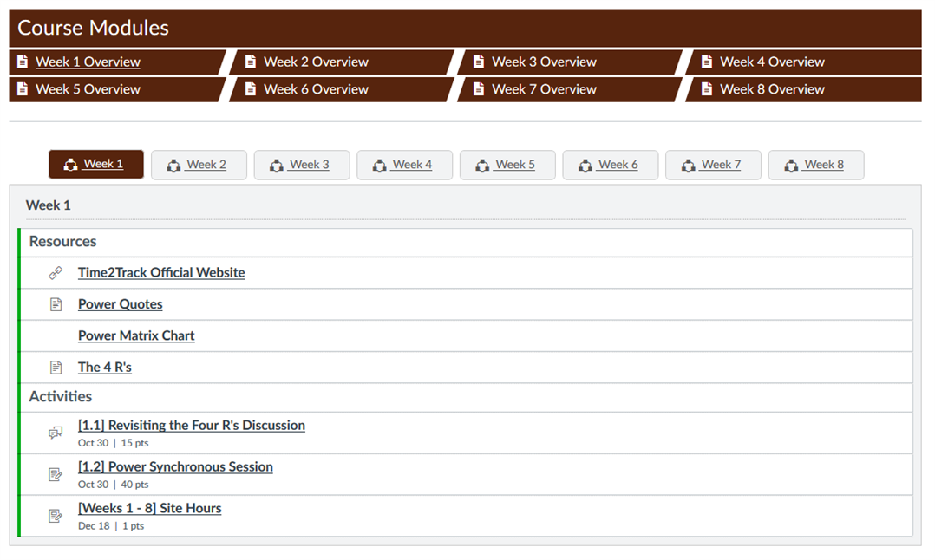Click the assignment icon beside Power Synchronous Session

(x=56, y=473)
